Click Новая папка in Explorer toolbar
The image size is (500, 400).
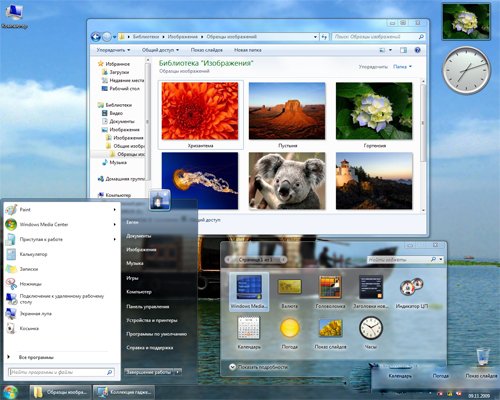(248, 50)
